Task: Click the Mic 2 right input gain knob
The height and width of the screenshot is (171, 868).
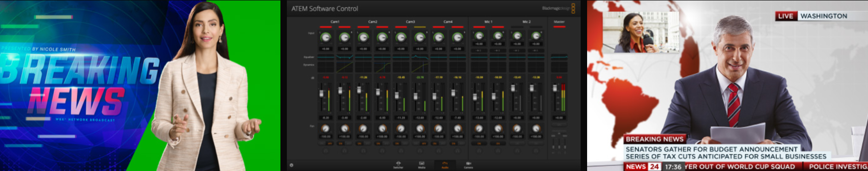Action: [x=536, y=36]
